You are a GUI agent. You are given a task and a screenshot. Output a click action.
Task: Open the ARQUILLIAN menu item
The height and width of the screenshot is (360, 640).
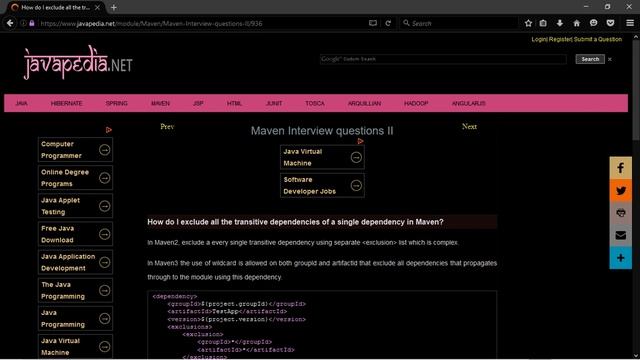pos(364,104)
